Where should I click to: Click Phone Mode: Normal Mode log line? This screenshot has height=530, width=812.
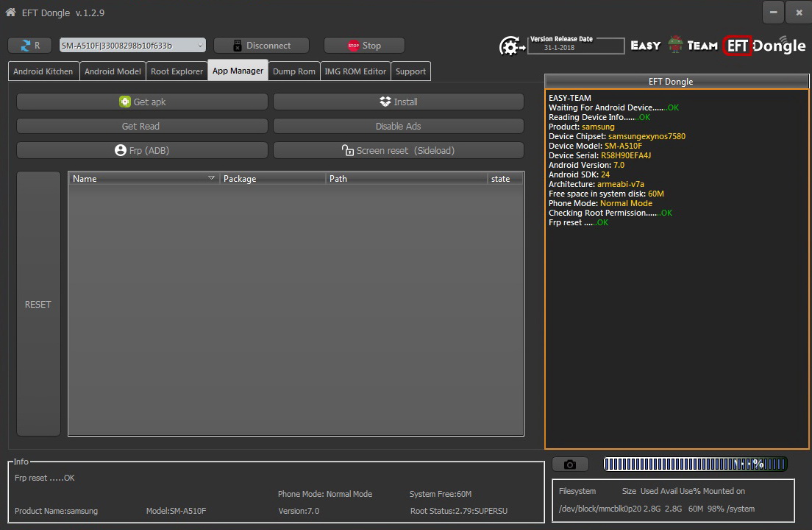point(600,204)
